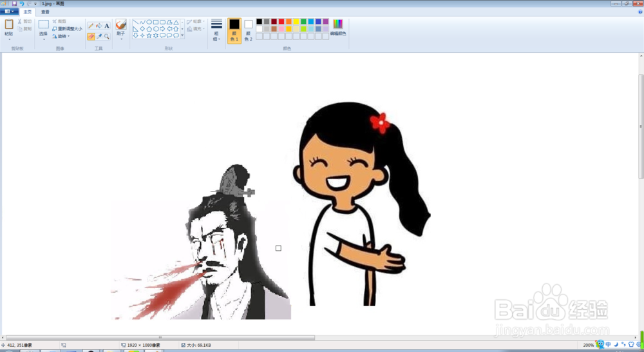Pick the pink palette swatch
Viewport: 644px width, 352px height.
(x=281, y=29)
